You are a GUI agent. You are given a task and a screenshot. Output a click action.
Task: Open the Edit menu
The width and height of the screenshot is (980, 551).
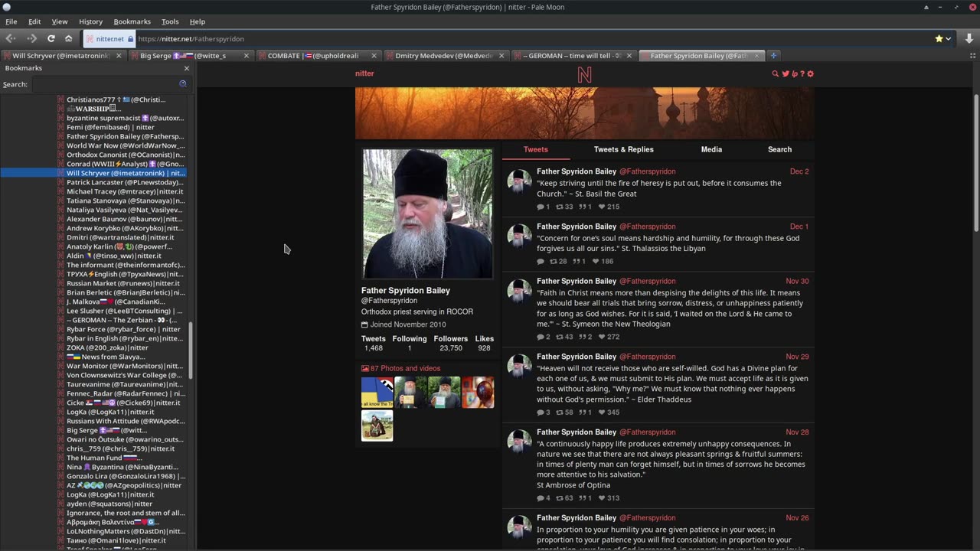coord(34,21)
